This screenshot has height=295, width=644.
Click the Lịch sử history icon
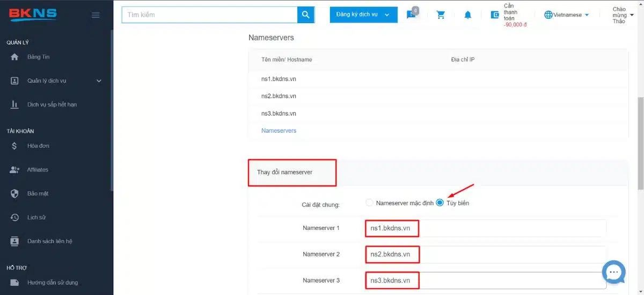coord(15,217)
